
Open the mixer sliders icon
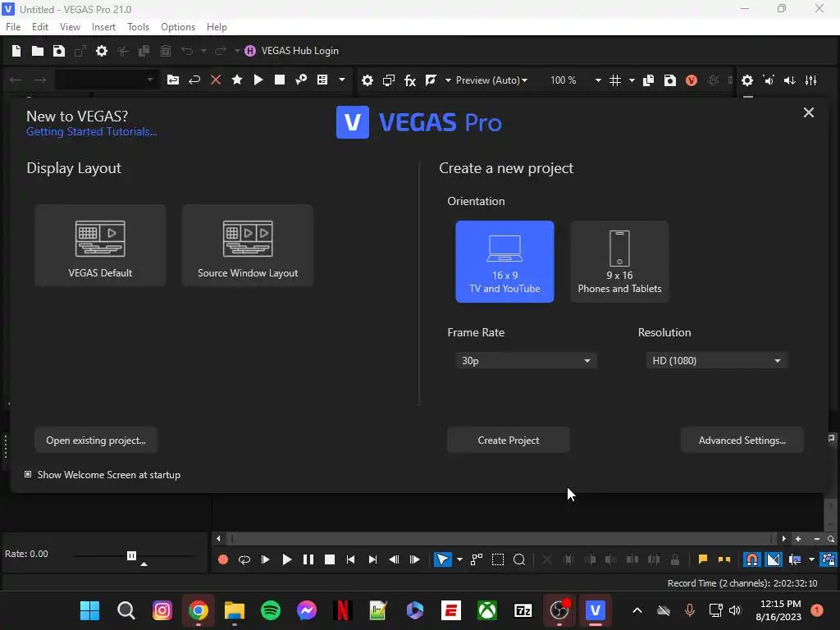pyautogui.click(x=811, y=80)
